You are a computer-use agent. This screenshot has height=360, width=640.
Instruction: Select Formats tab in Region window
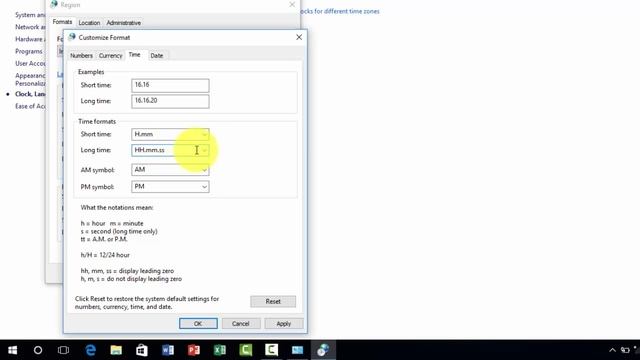[62, 22]
